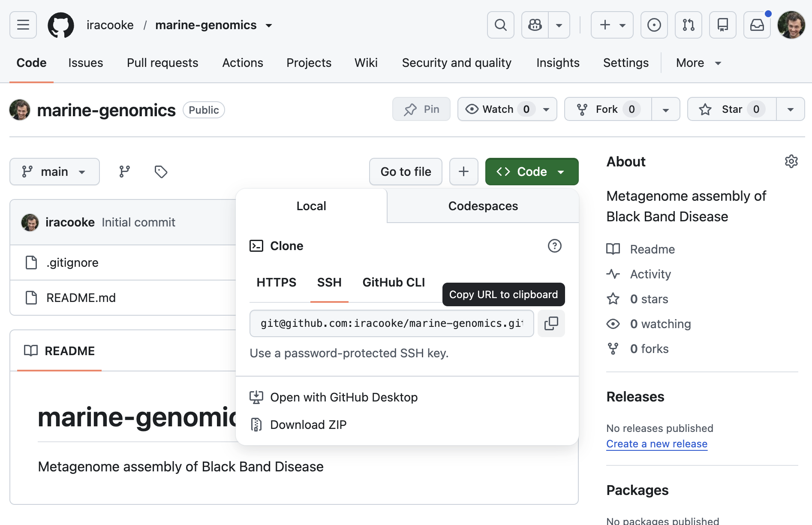Click the SSH clone URL field

tap(391, 323)
